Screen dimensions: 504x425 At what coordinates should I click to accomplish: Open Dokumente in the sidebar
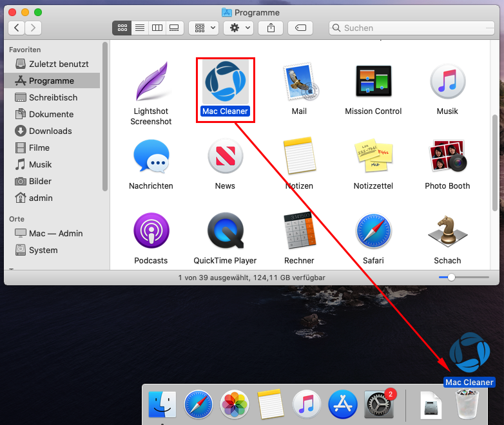click(52, 114)
